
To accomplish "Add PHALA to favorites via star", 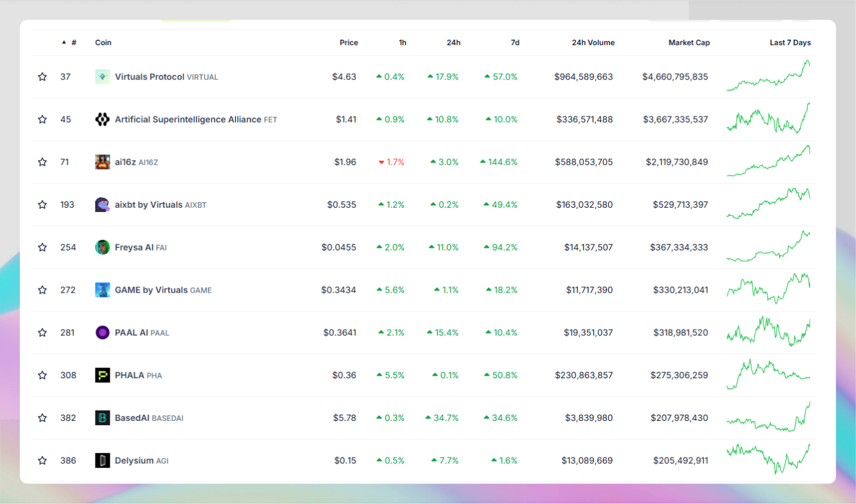I will pyautogui.click(x=42, y=375).
